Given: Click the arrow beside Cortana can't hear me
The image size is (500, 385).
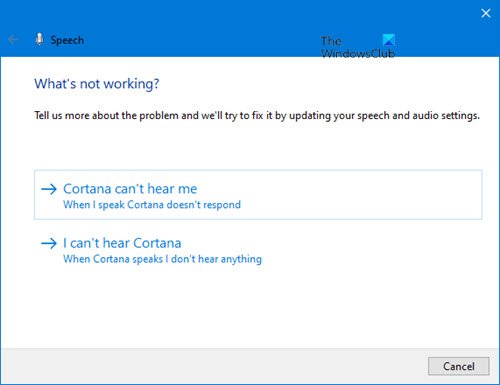Looking at the screenshot, I should (x=49, y=189).
